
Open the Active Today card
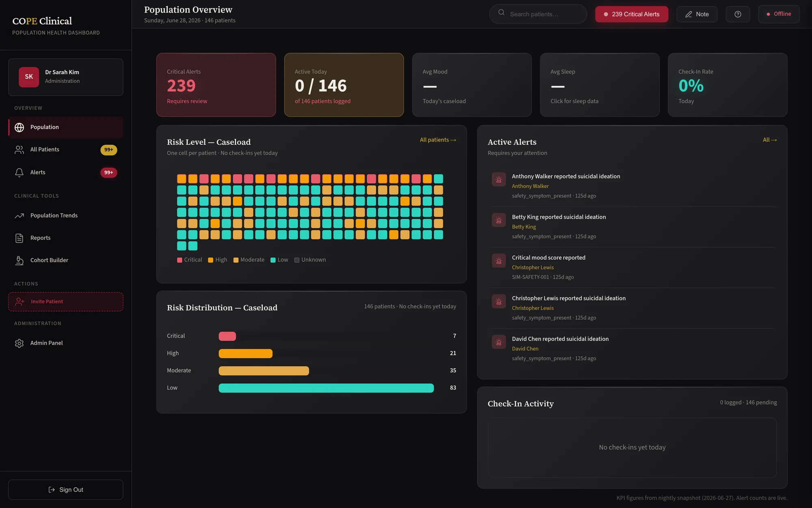click(344, 85)
